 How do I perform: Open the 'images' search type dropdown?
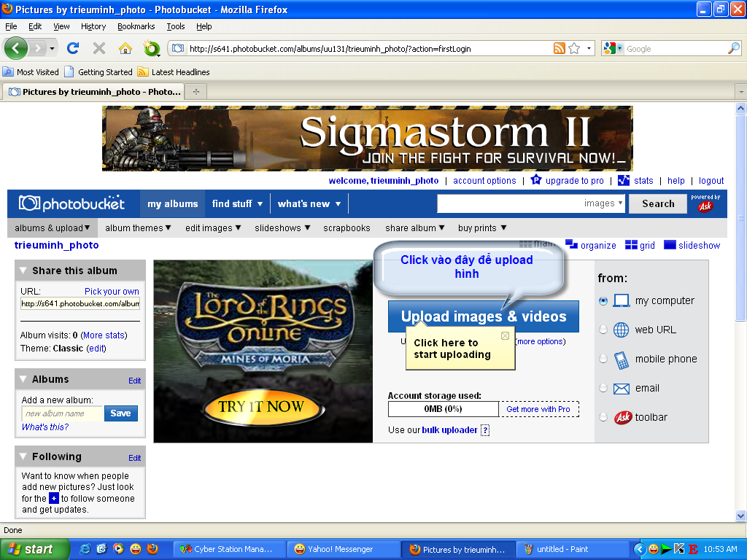[x=603, y=203]
